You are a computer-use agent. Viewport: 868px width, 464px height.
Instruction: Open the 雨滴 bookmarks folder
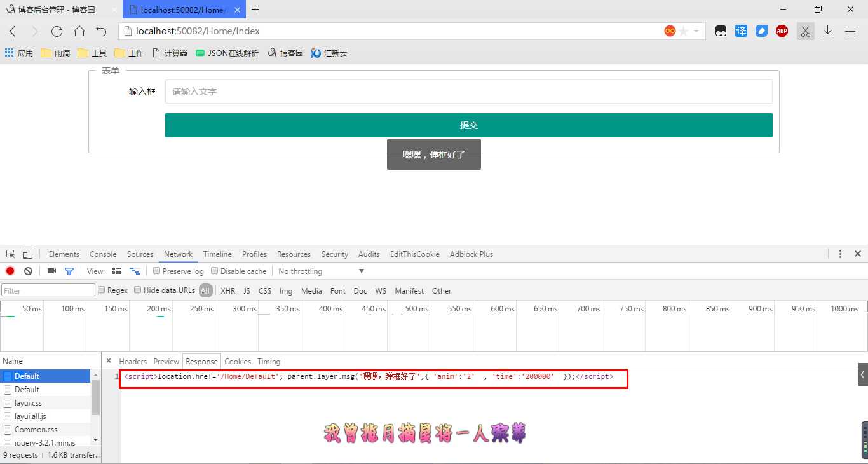pos(56,53)
